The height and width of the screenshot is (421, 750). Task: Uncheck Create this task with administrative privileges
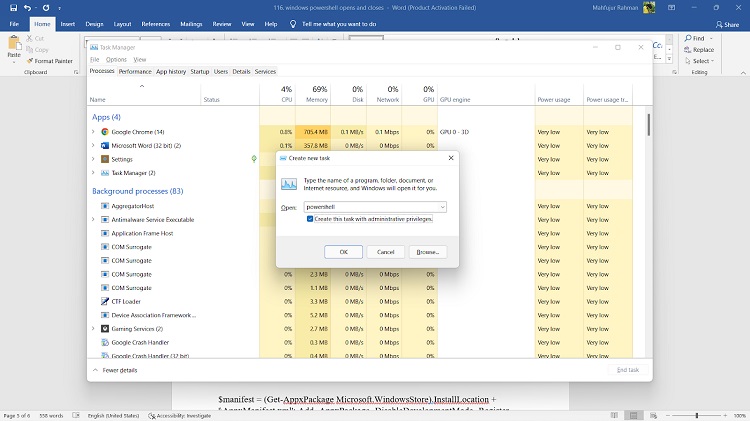(311, 218)
